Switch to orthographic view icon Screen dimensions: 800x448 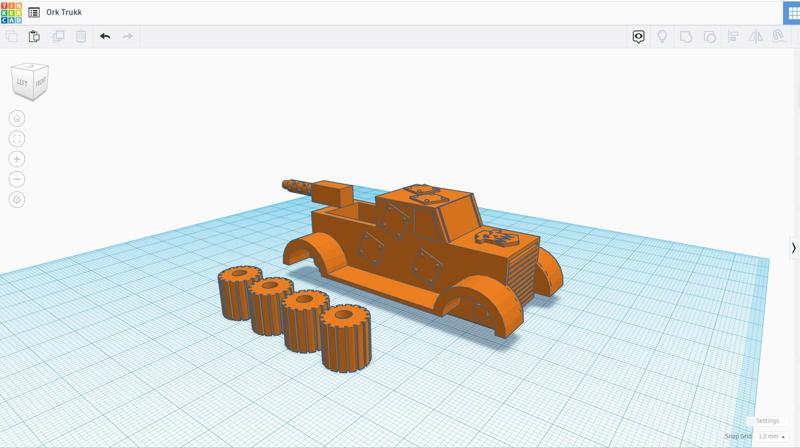point(17,200)
